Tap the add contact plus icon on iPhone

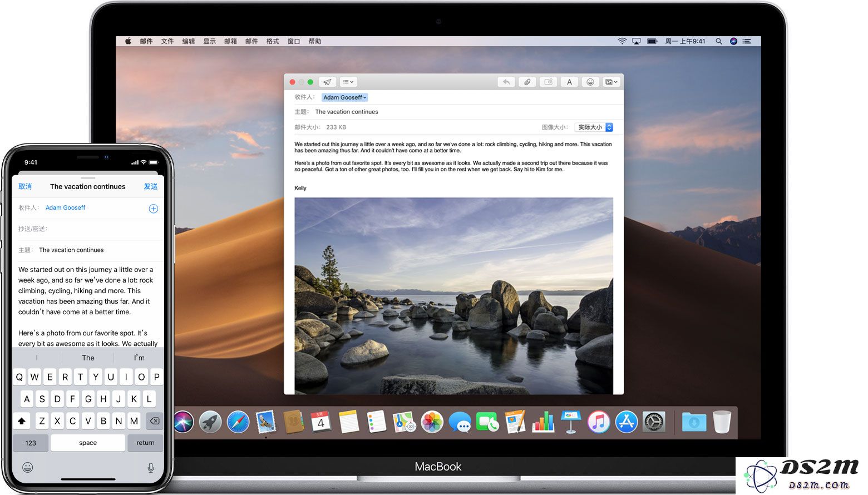[x=154, y=209]
